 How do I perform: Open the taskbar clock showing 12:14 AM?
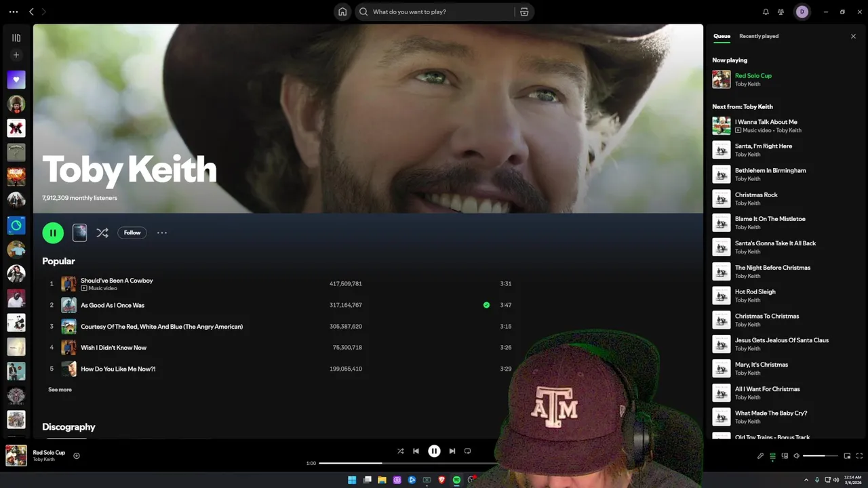tap(852, 480)
